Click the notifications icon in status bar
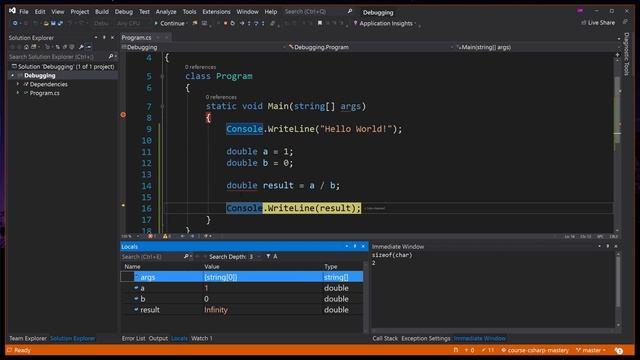Image resolution: width=640 pixels, height=360 pixels. point(619,350)
